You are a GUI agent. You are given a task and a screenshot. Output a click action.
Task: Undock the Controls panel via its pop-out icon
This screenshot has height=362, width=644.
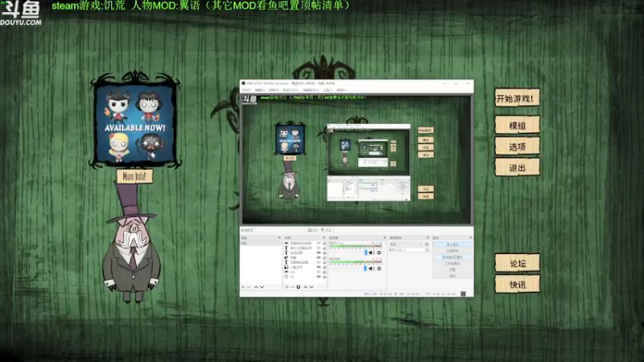[471, 237]
